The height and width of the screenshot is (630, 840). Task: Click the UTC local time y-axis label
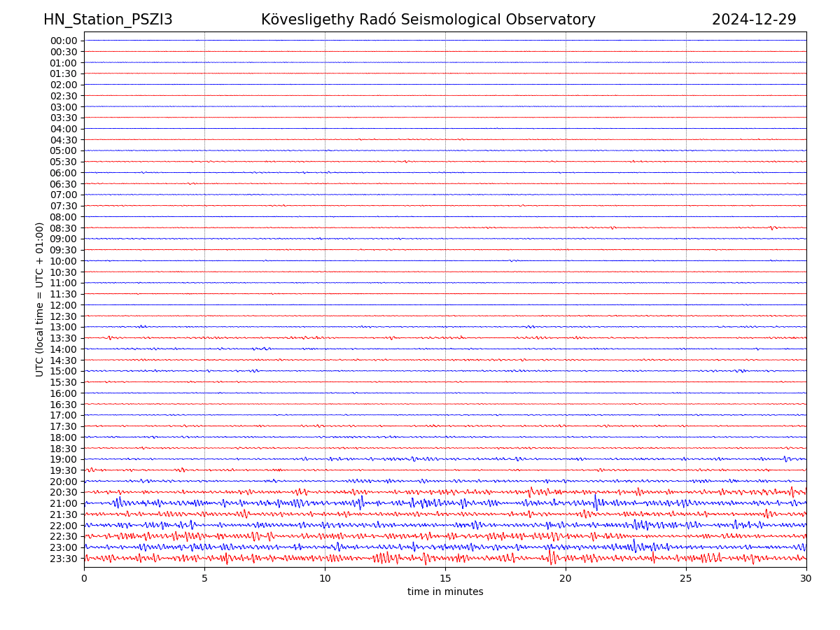(40, 299)
